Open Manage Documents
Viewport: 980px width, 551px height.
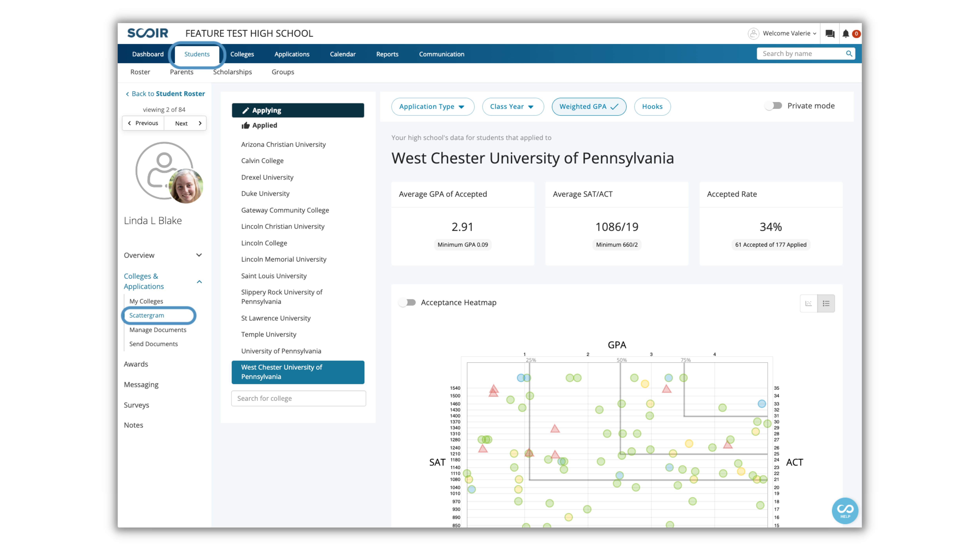[x=158, y=330]
